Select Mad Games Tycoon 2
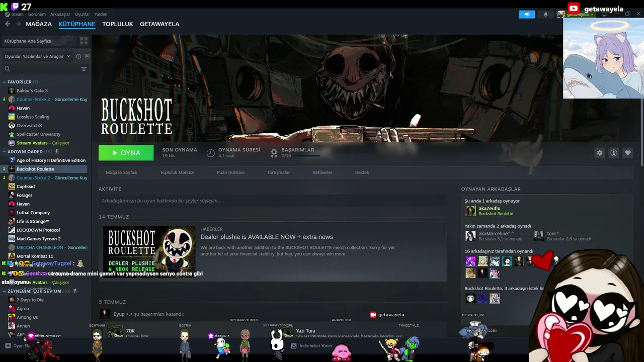Image resolution: width=644 pixels, height=362 pixels. tap(38, 239)
